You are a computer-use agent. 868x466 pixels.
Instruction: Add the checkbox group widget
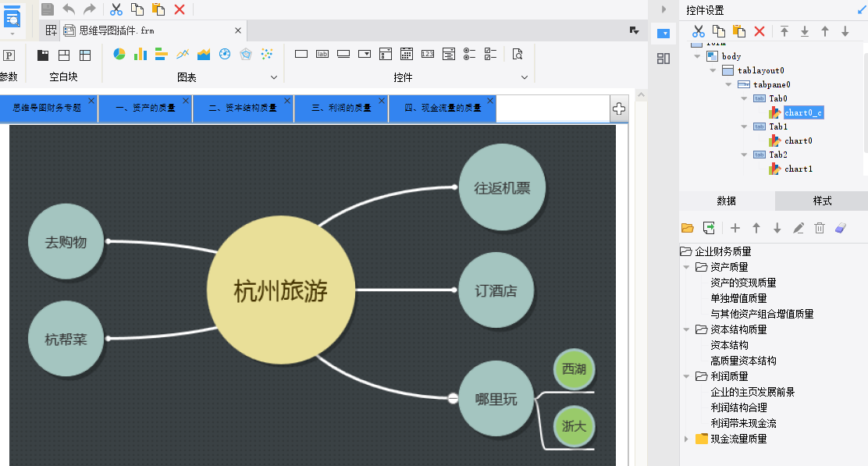coord(490,54)
